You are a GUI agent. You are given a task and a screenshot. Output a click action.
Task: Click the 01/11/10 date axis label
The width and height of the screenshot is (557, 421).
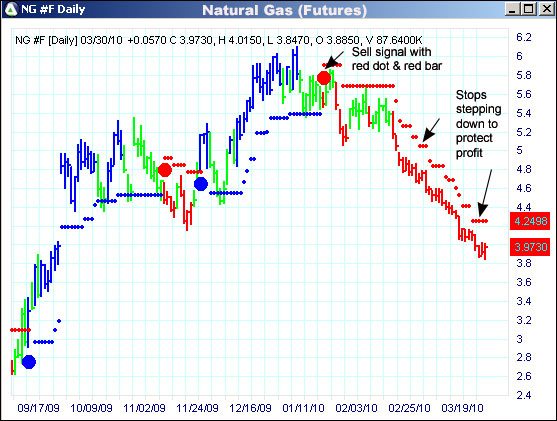point(303,408)
